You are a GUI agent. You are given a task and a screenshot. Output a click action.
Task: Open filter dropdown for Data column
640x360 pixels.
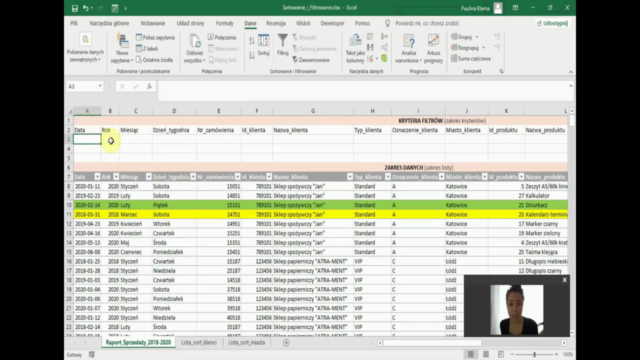click(x=97, y=177)
